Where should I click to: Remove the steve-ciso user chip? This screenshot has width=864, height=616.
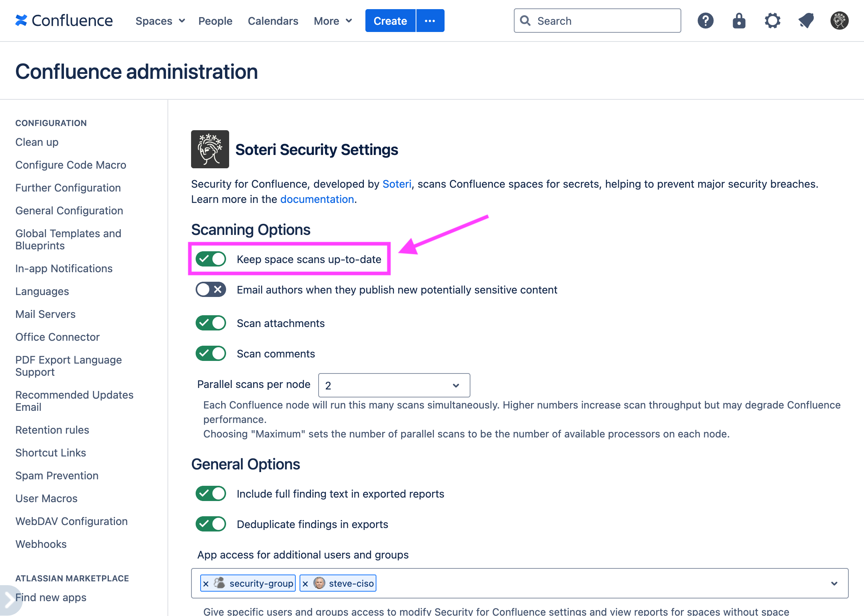coord(305,583)
